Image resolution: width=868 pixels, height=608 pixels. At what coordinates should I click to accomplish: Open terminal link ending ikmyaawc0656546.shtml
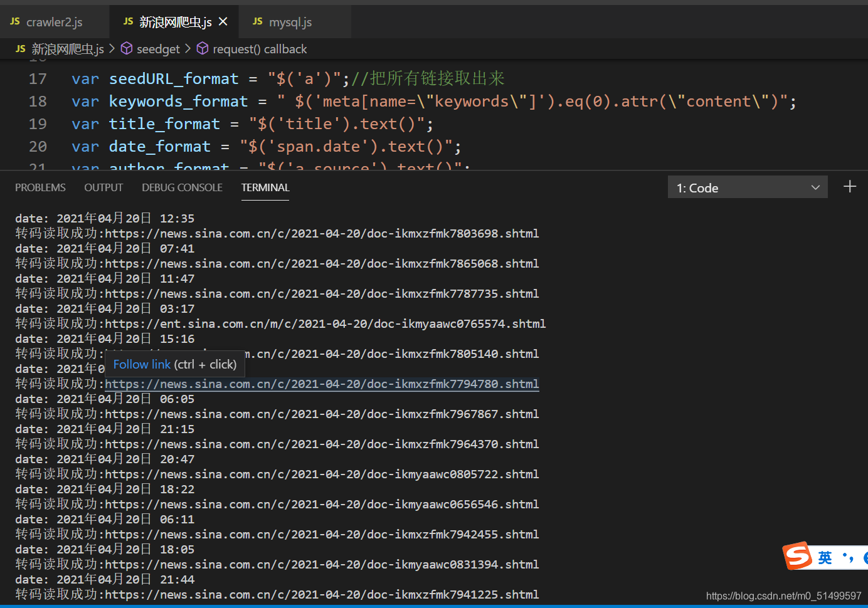[322, 504]
